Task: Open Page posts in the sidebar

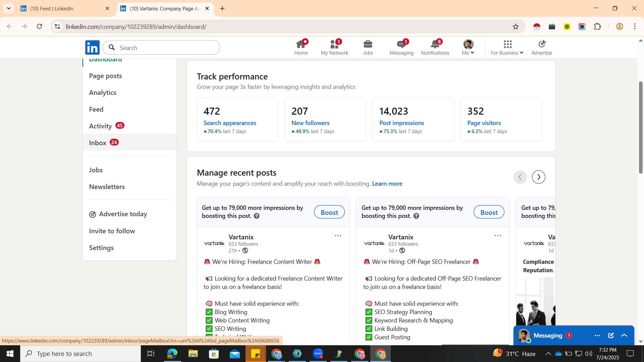Action: click(x=105, y=76)
